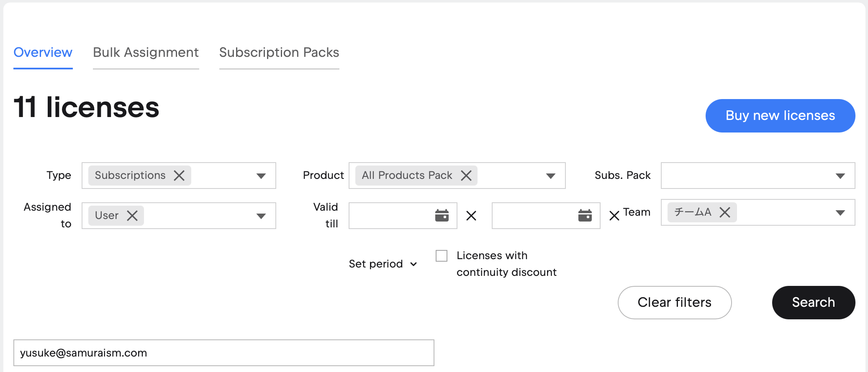Remove the チームA team tag

click(725, 212)
